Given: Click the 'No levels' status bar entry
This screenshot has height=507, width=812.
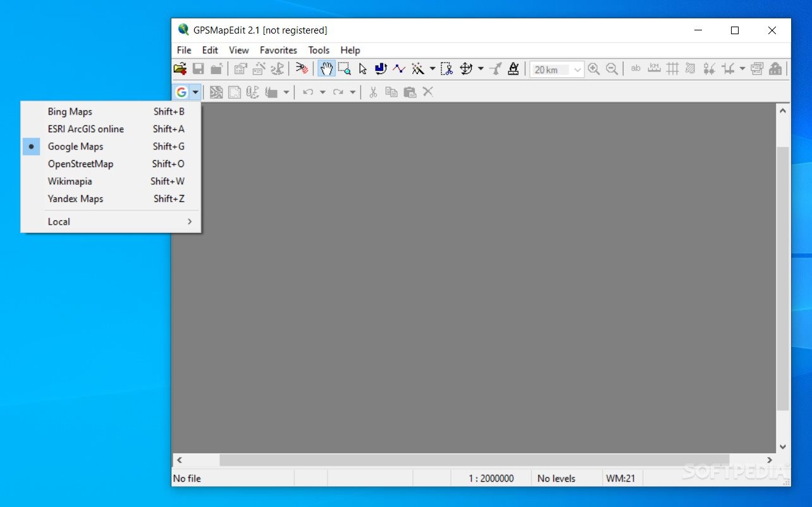Looking at the screenshot, I should click(557, 479).
